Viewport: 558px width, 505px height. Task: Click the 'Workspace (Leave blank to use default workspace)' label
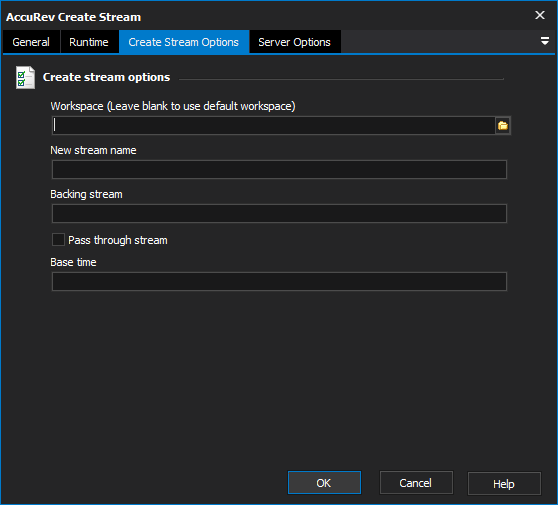click(173, 106)
